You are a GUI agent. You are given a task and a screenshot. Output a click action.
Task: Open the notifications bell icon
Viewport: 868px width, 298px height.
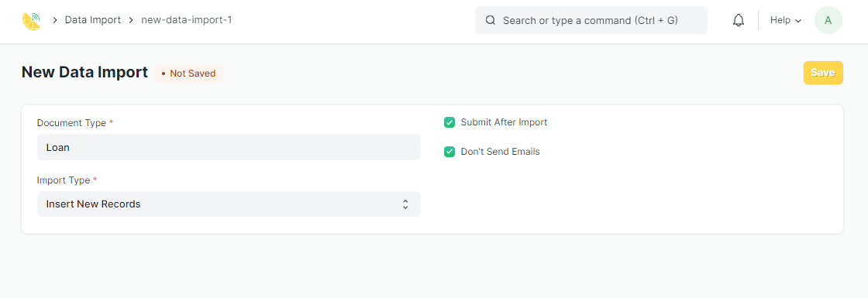pos(739,20)
